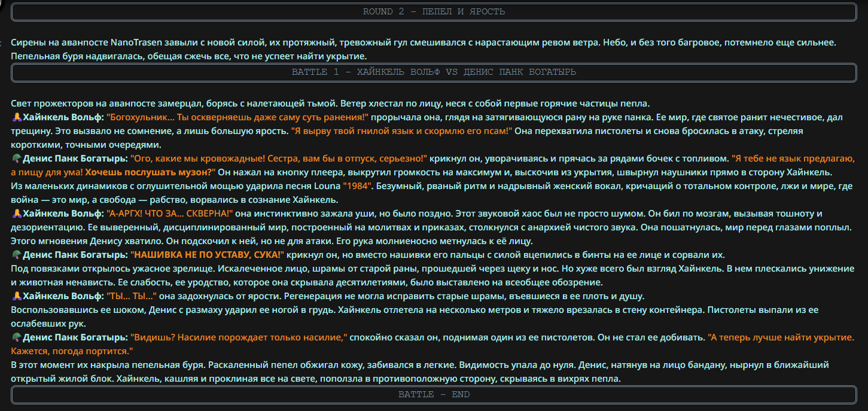The image size is (868, 411).
Task: Click the helmet emoji before "НАШИВКА НЕ ПО УСТАВУ"
Action: [17, 255]
